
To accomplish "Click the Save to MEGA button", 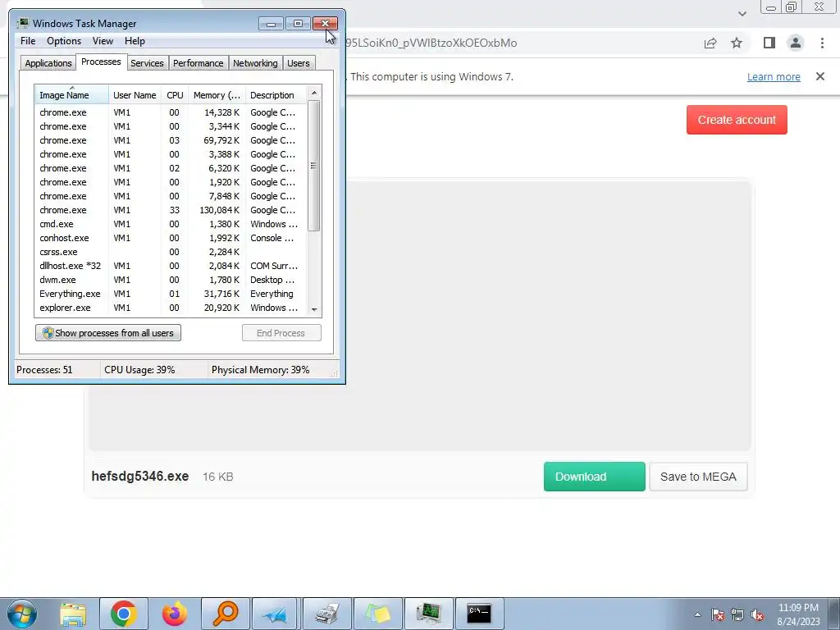I will 698,477.
